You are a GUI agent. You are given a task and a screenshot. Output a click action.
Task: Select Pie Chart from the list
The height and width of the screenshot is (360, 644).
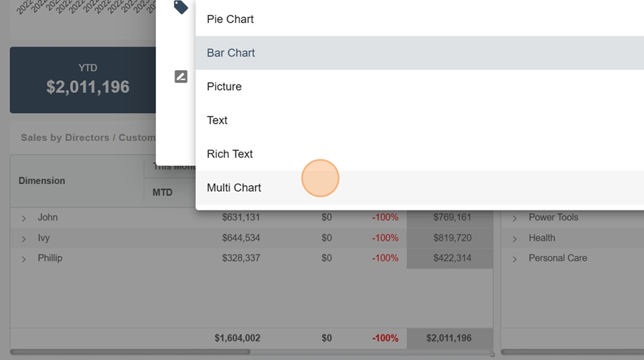(x=230, y=19)
